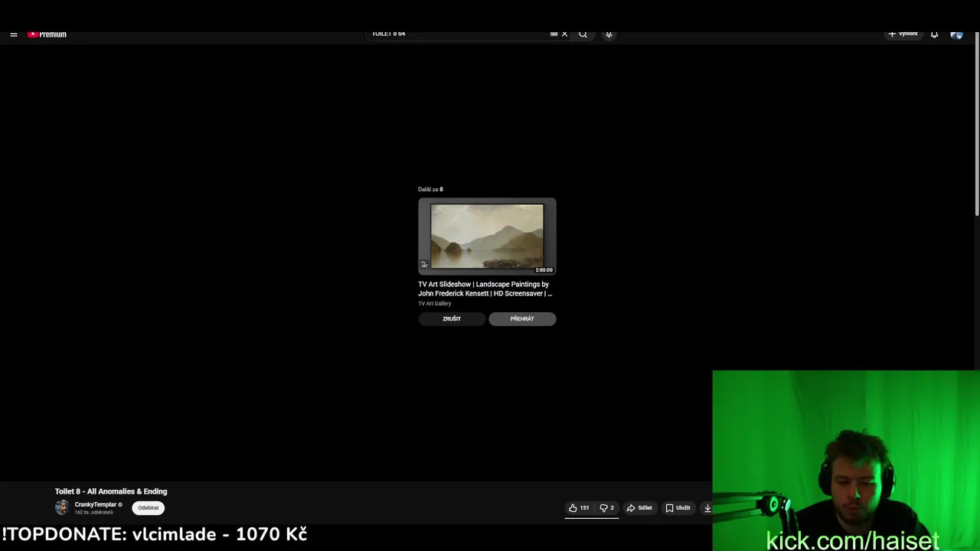Subscribe using the Odebírat button
Viewport: 980px width, 551px height.
pos(149,507)
